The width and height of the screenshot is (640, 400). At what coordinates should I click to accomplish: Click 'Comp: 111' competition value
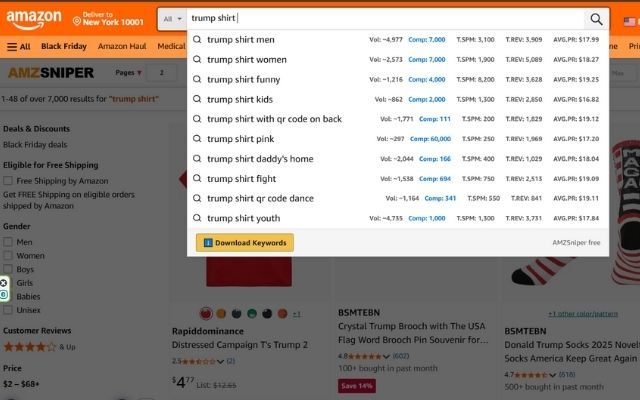point(435,119)
